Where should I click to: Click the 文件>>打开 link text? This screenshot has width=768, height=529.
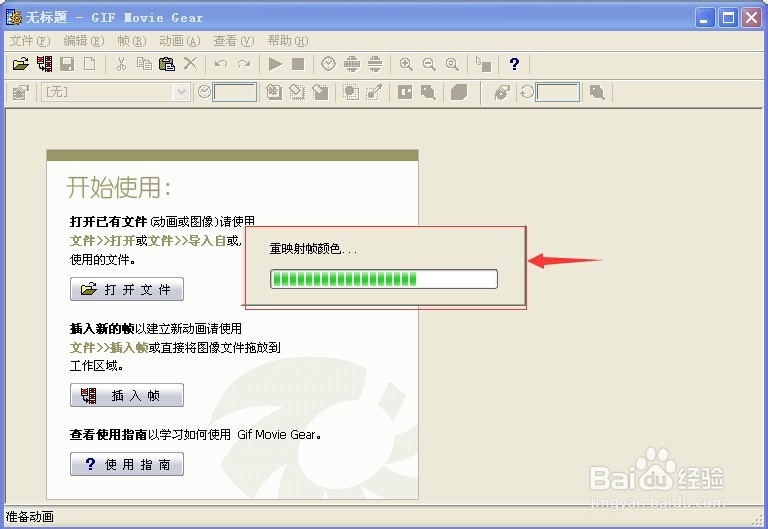click(102, 241)
